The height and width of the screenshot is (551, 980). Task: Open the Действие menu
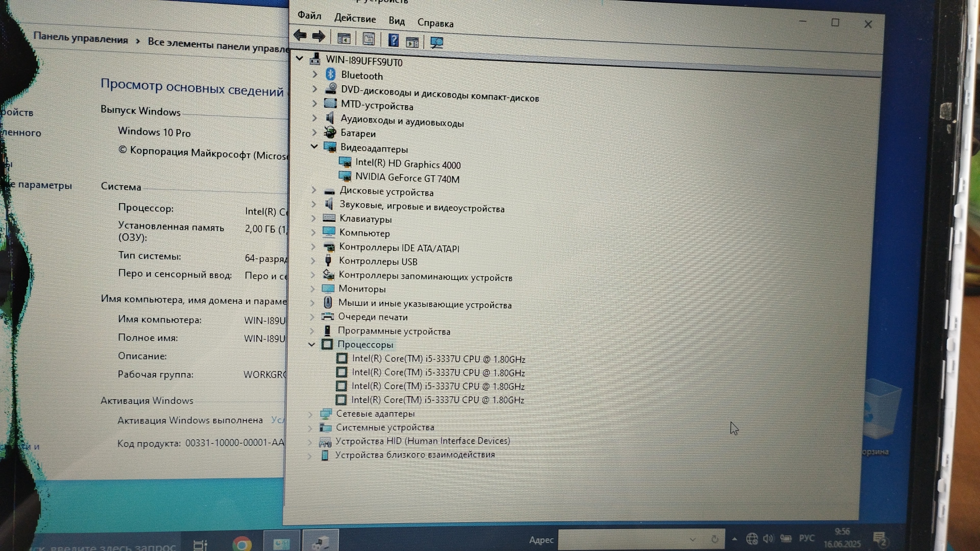pyautogui.click(x=355, y=18)
